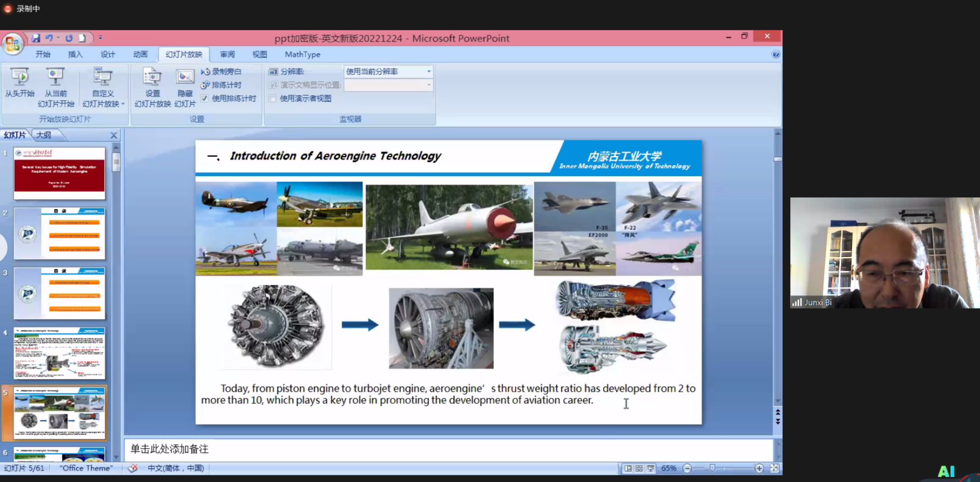Click the notes field (单击此处添加备注)

(448, 449)
